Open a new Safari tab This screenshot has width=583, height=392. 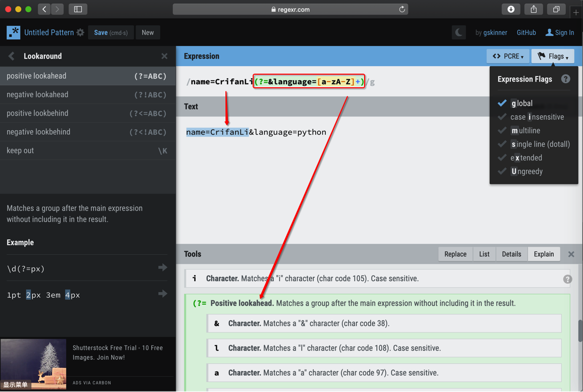576,12
